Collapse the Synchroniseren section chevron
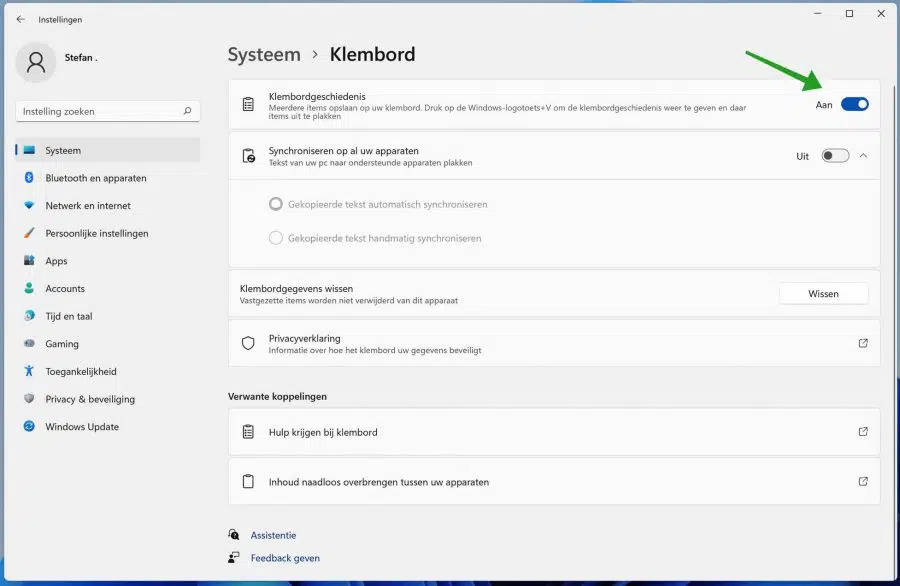 [863, 156]
